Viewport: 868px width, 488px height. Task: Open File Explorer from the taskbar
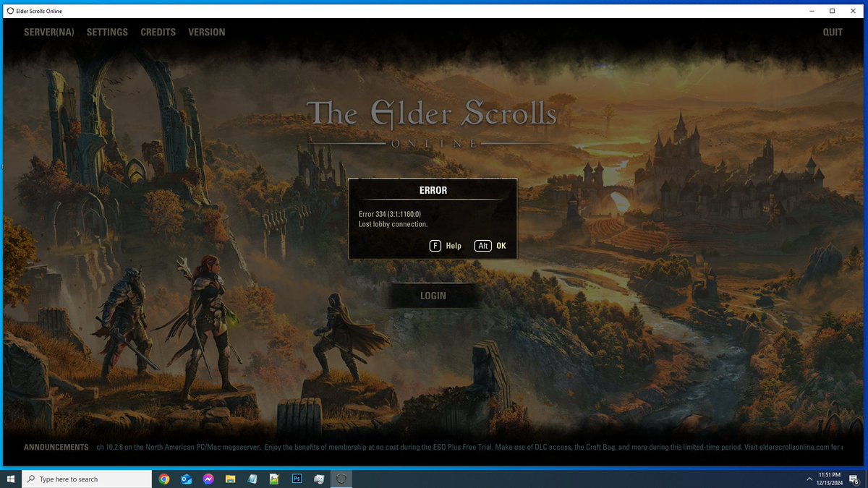(230, 479)
